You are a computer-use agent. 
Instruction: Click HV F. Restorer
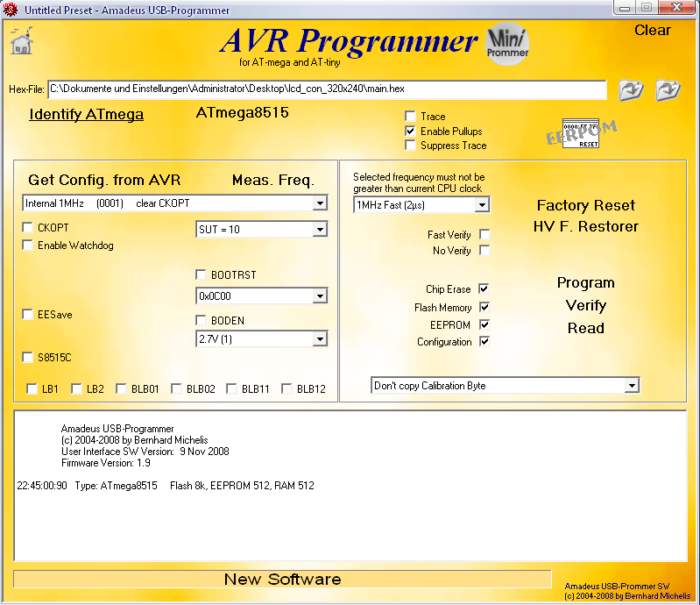pyautogui.click(x=586, y=226)
